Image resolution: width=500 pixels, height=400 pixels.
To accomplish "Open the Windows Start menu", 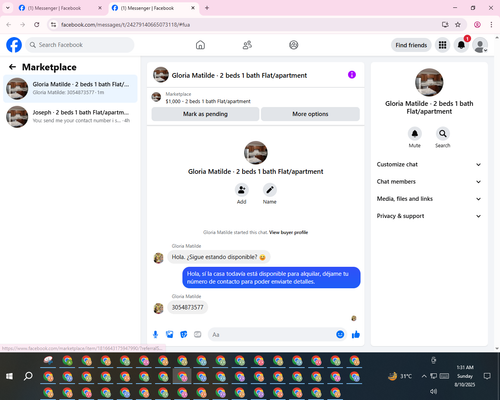I will (9, 376).
